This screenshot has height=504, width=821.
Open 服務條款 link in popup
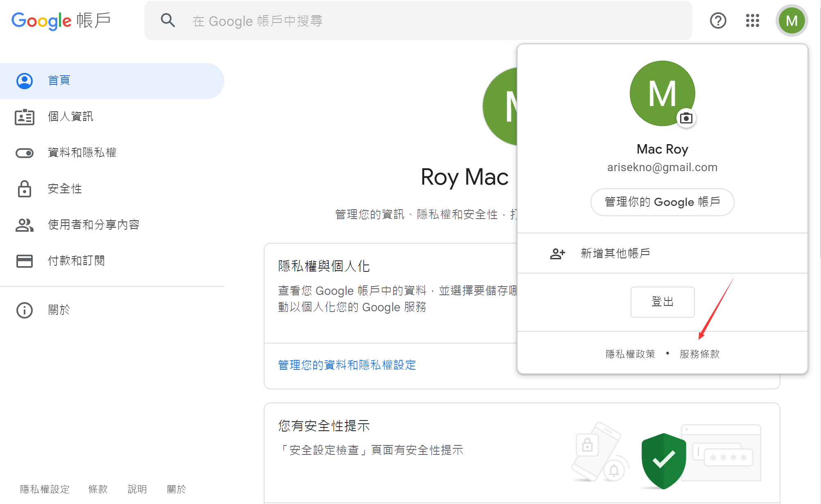click(x=700, y=354)
